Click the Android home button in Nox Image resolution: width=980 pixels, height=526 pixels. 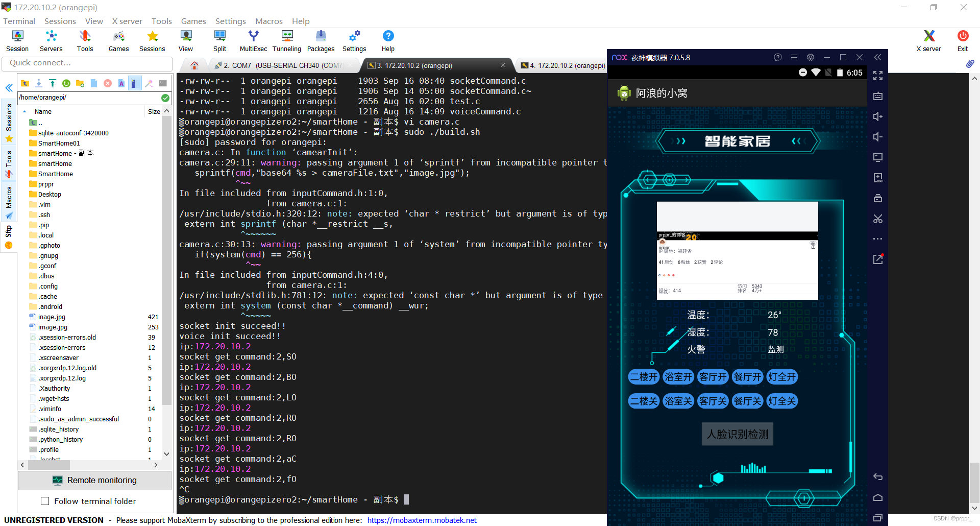(x=878, y=497)
